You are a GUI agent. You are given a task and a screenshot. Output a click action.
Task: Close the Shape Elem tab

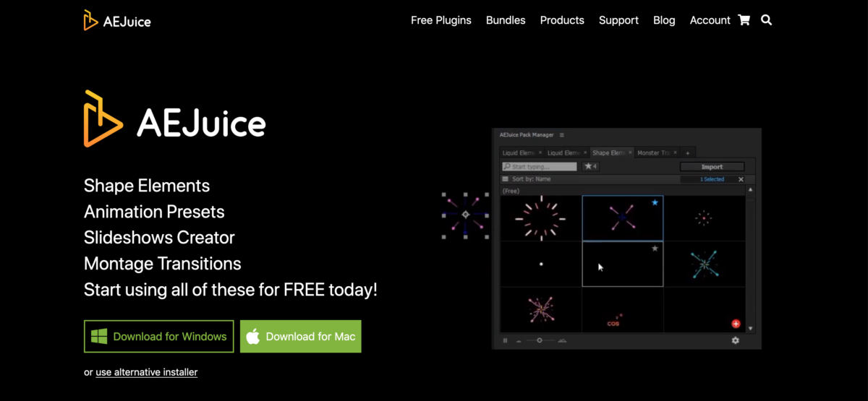(x=631, y=153)
